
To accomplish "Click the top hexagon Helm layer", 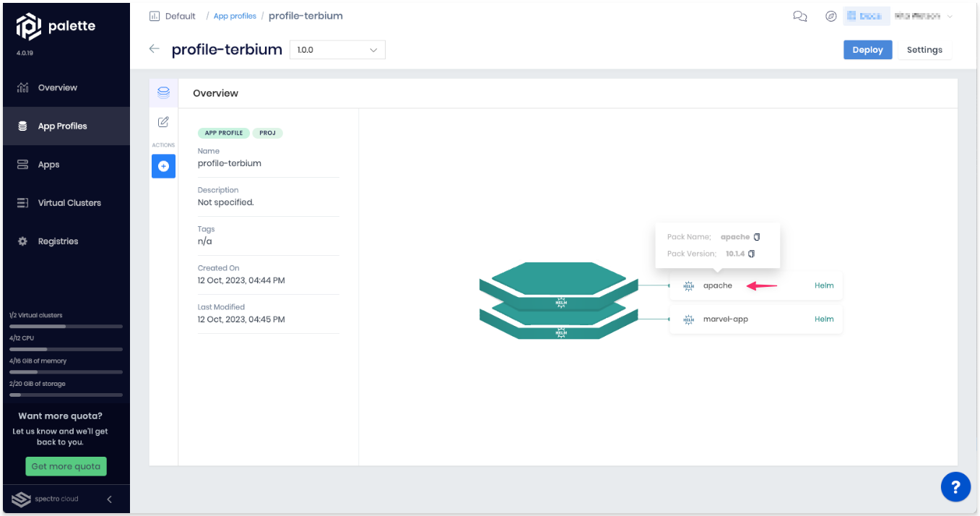I will [x=559, y=285].
